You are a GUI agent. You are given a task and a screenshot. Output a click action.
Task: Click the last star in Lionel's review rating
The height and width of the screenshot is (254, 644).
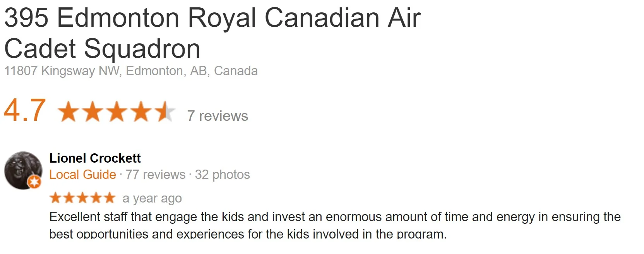109,198
